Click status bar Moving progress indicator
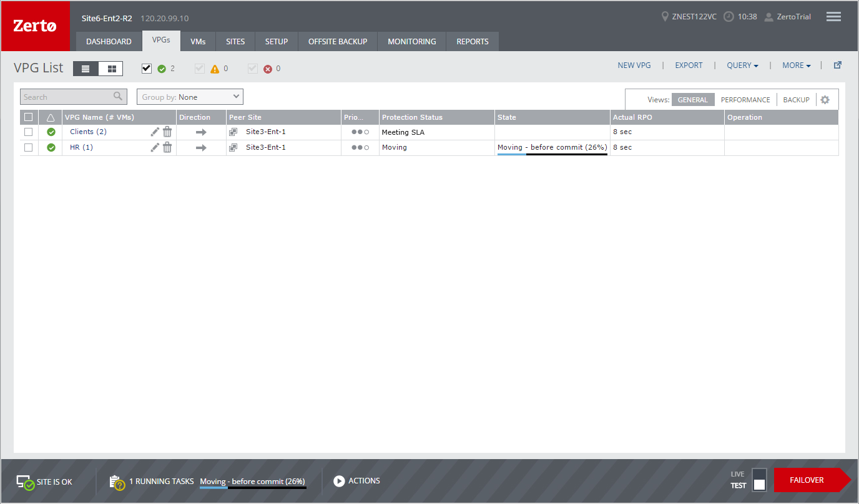The width and height of the screenshot is (859, 504). (x=253, y=487)
